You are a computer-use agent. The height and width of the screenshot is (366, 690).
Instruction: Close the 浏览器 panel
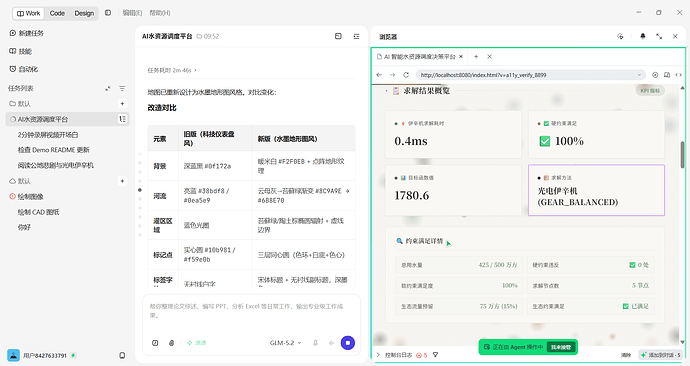pyautogui.click(x=675, y=37)
